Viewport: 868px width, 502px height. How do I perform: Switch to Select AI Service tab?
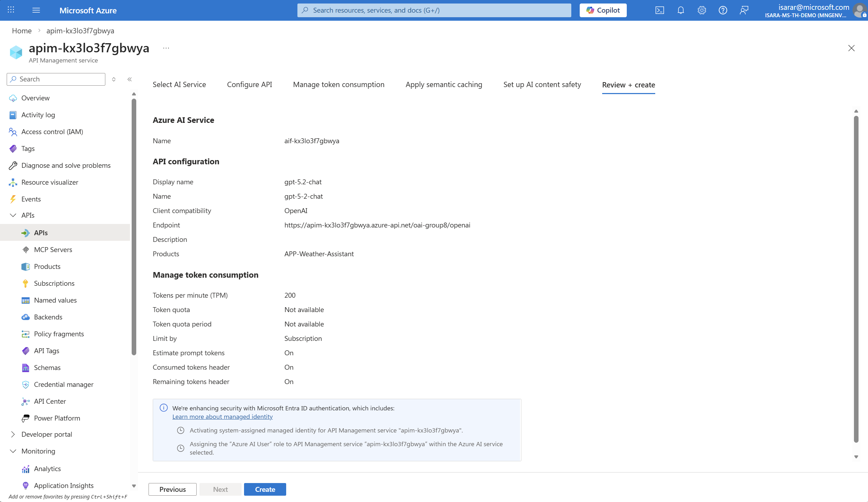click(x=179, y=85)
